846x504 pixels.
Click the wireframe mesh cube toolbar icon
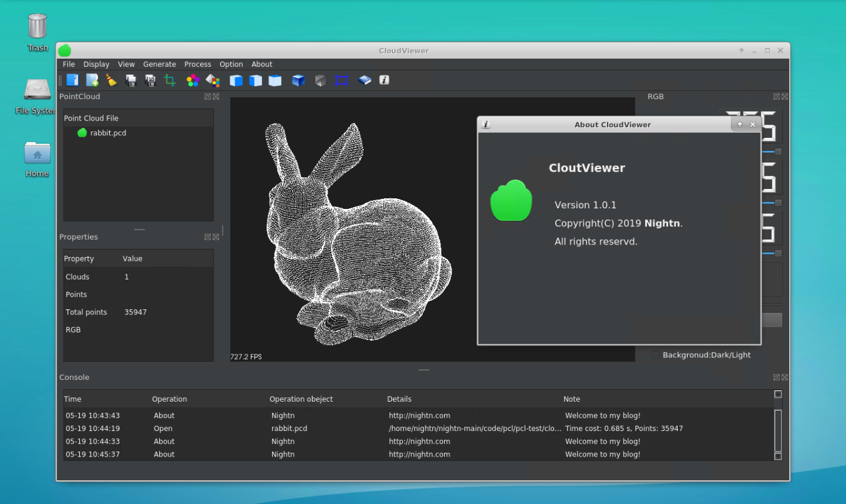pyautogui.click(x=320, y=80)
